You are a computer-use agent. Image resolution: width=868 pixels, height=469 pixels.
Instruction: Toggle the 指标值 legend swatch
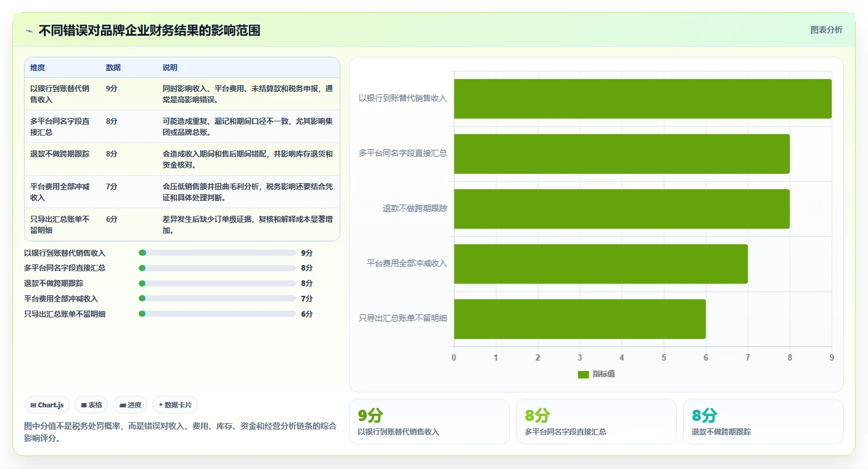coord(583,374)
